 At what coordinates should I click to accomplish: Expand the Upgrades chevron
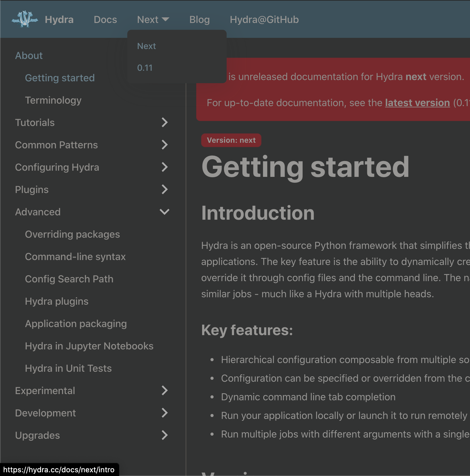pos(165,435)
